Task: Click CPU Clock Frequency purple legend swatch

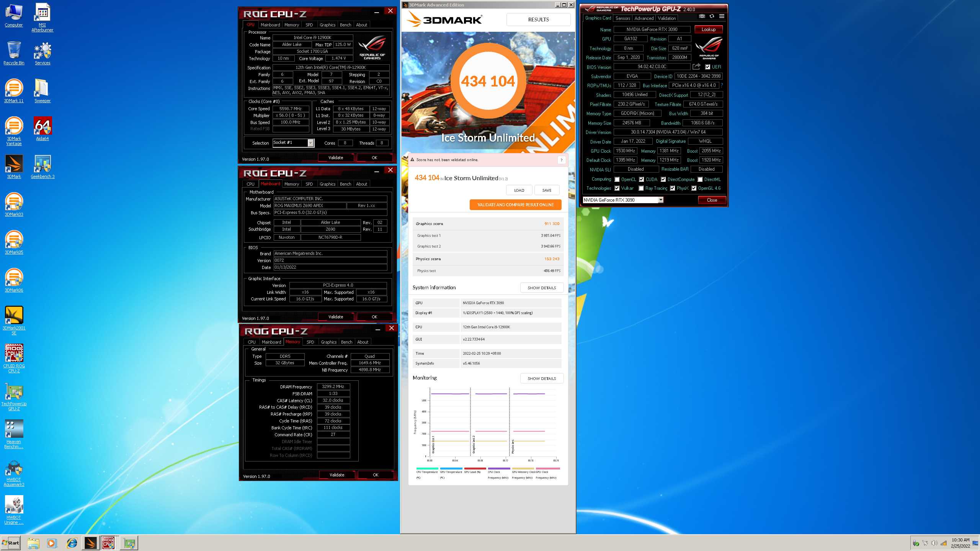Action: (499, 468)
